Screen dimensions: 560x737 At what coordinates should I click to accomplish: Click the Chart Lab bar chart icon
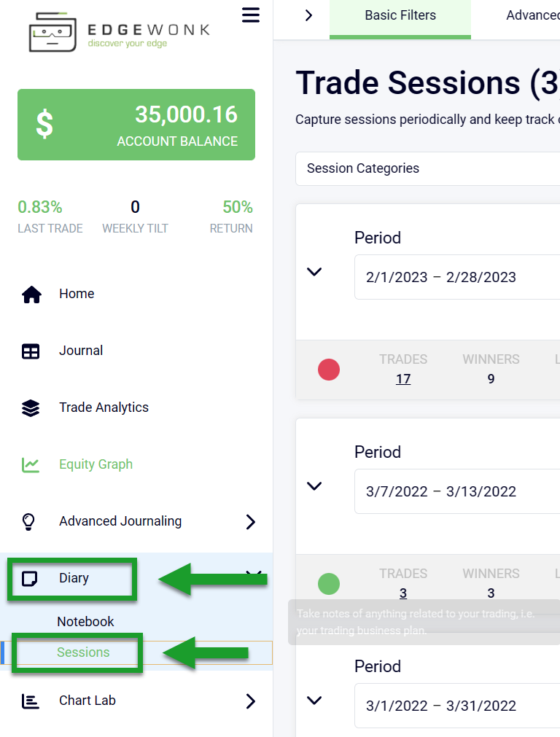pyautogui.click(x=31, y=701)
